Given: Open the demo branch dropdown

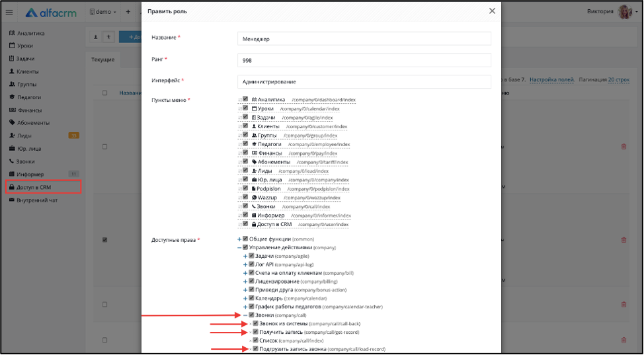Looking at the screenshot, I should 103,12.
